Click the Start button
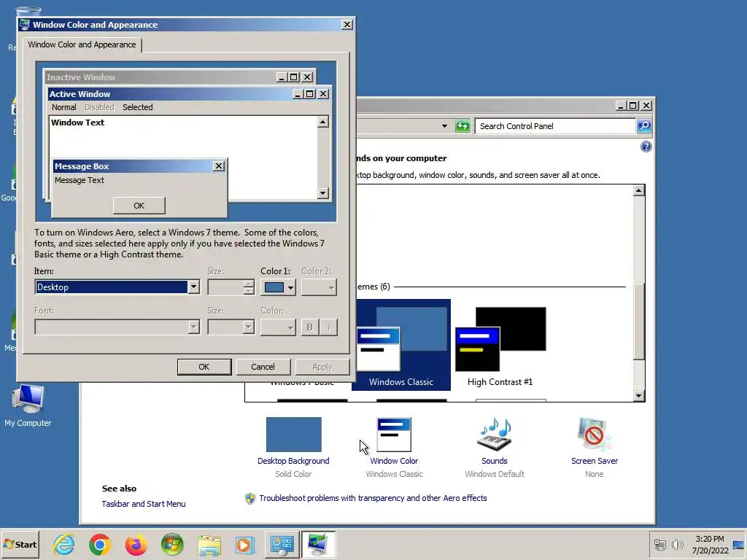Viewport: 747px width, 560px height. [x=20, y=544]
